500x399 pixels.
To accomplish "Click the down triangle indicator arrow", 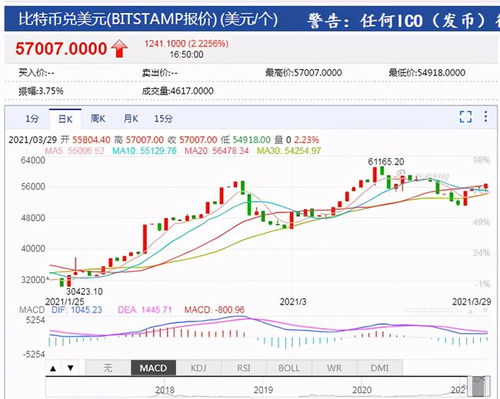I will [x=70, y=368].
